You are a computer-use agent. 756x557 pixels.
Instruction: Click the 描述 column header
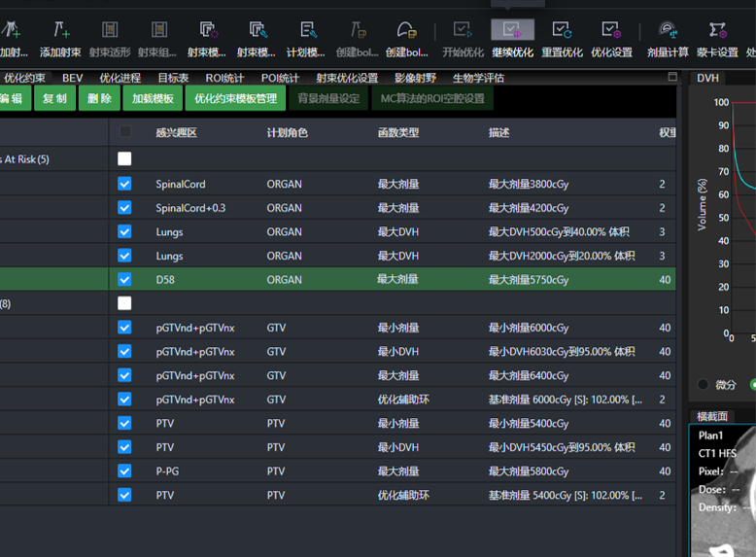[499, 132]
